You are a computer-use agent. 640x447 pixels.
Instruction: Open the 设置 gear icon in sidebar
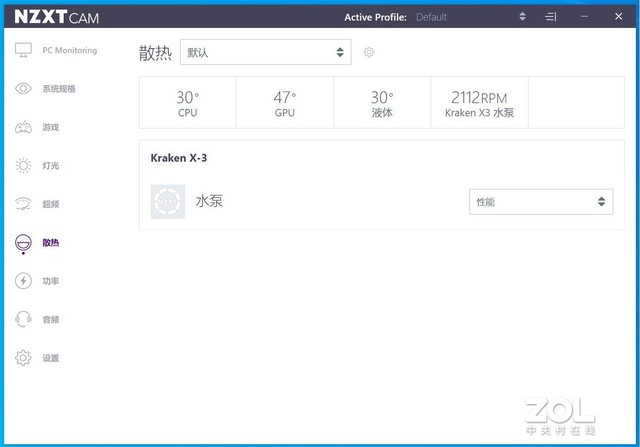pyautogui.click(x=23, y=358)
